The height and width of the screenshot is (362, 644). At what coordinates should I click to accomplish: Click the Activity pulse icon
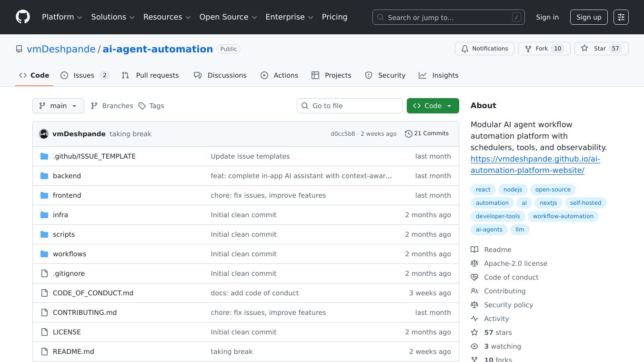474,318
